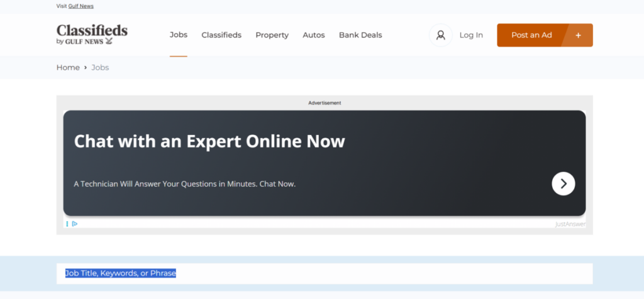Click the Classifieds by Gulf News logo
This screenshot has height=299, width=644.
92,35
